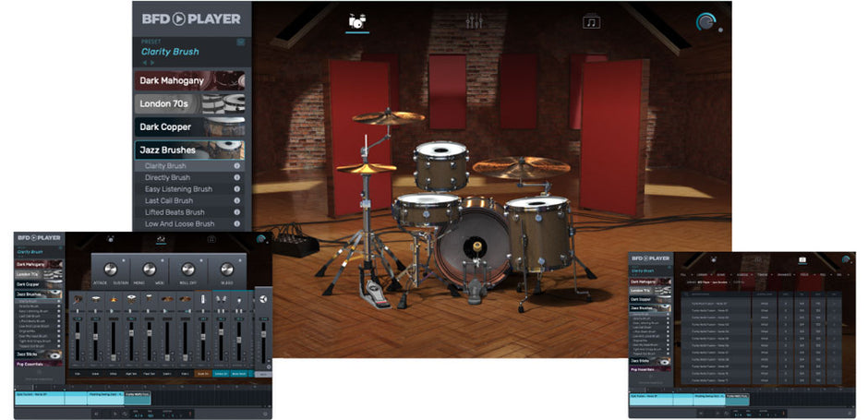Select the HiHat channel icon in mixer window
The height and width of the screenshot is (420, 868).
(x=114, y=299)
